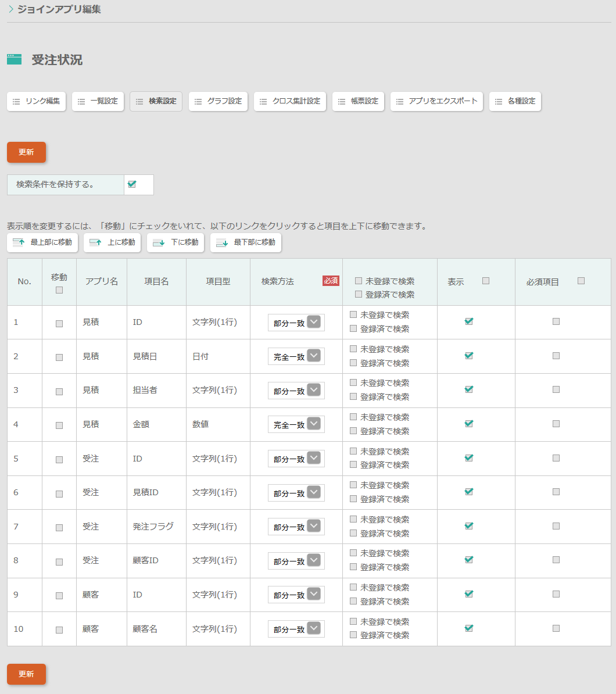Toggle header 移動 select-all checkbox
This screenshot has width=616, height=694.
pos(59,291)
